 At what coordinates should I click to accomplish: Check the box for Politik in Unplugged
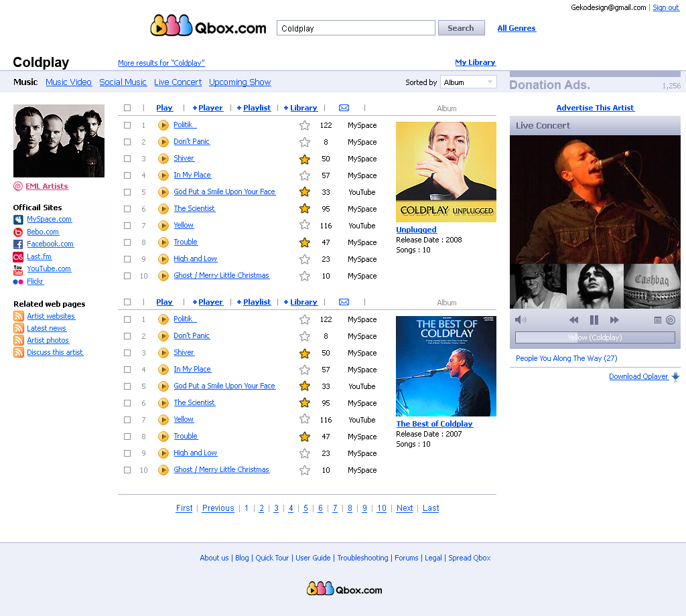pyautogui.click(x=127, y=125)
